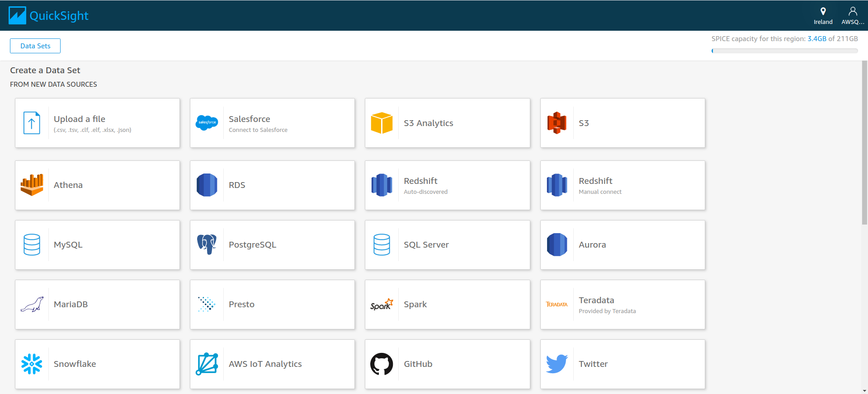Click the QuickSight logo icon
The height and width of the screenshot is (394, 868).
coord(17,15)
